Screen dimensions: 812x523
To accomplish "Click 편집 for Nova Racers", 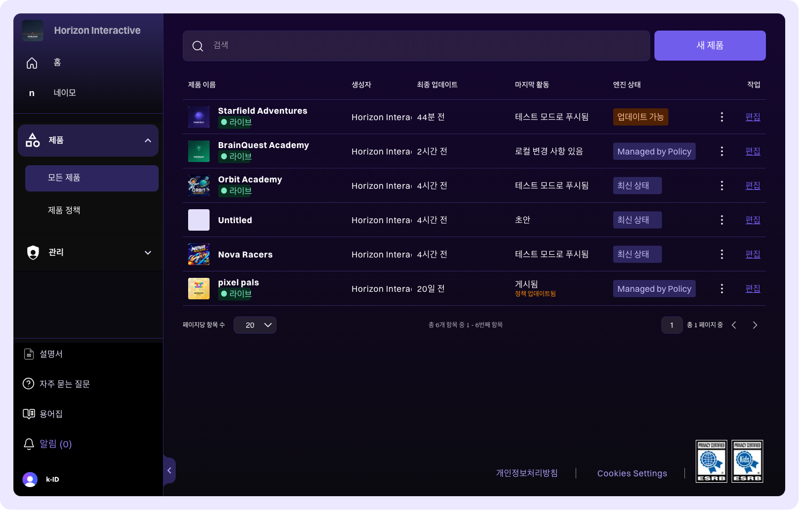I will (753, 254).
